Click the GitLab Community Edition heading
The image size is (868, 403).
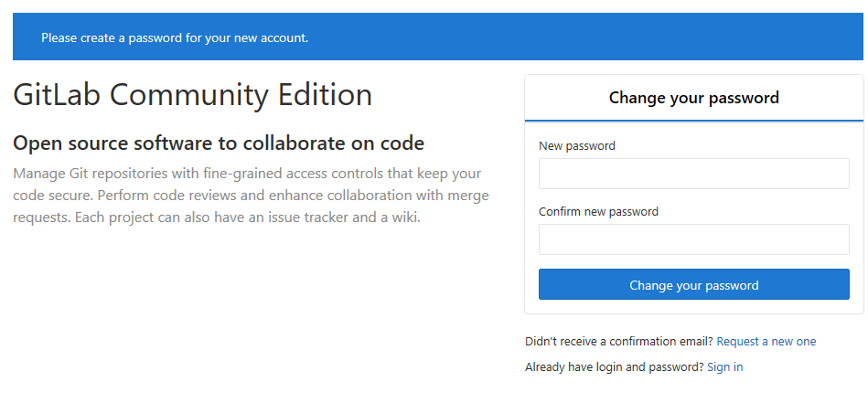tap(192, 95)
